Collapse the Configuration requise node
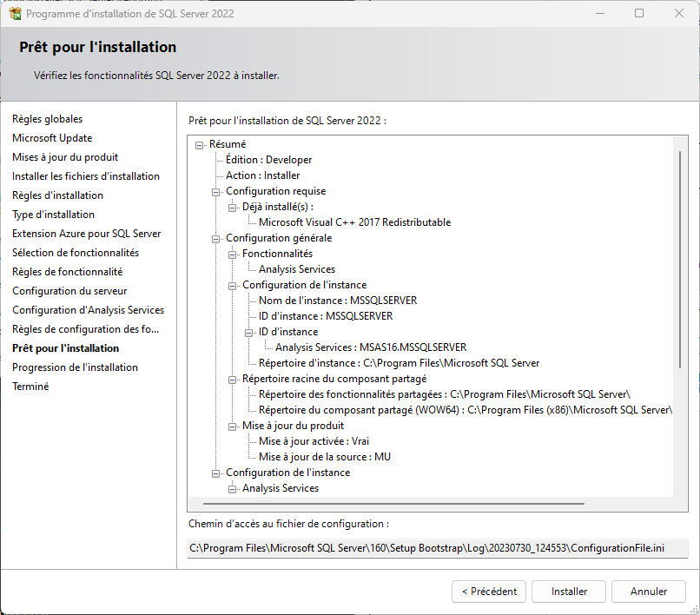Viewport: 700px width, 615px height. point(215,192)
